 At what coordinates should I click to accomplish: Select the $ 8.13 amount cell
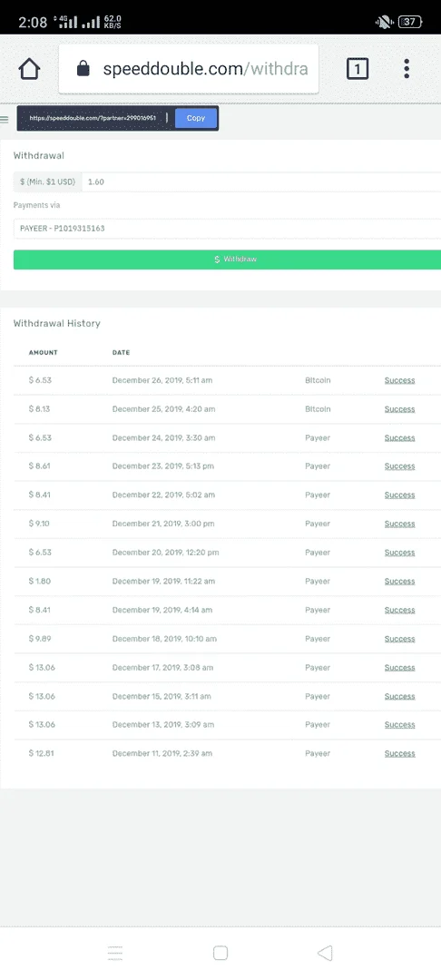point(40,408)
